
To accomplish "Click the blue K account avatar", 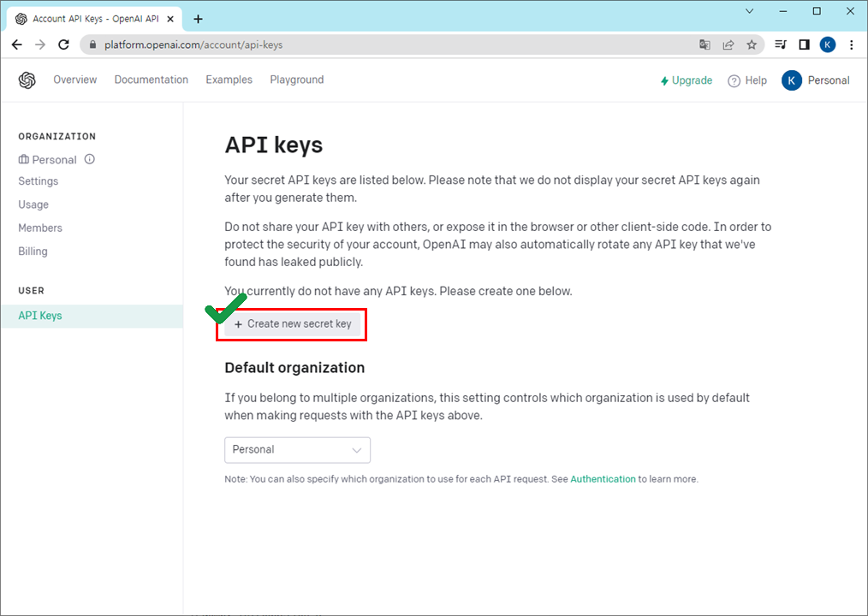I will [792, 80].
